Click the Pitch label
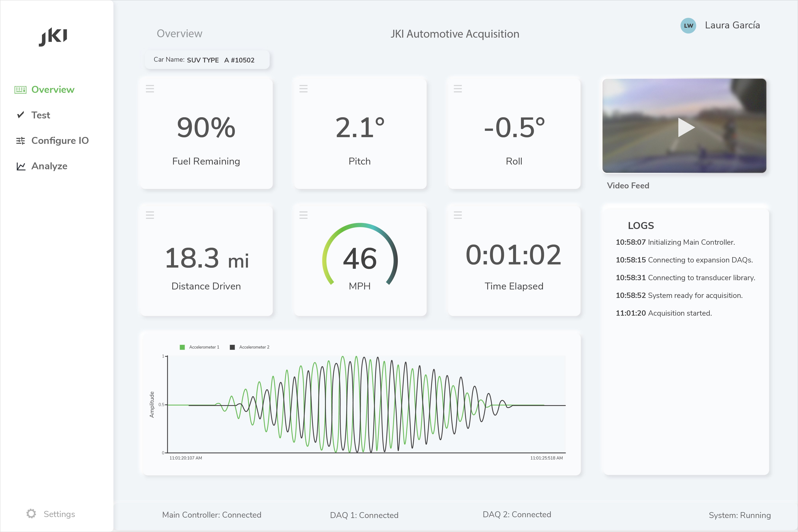 click(x=360, y=161)
